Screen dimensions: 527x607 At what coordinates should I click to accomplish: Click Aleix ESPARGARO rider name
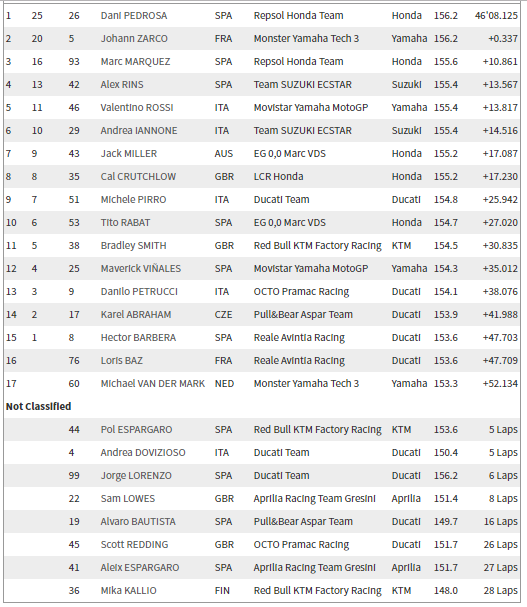[140, 568]
